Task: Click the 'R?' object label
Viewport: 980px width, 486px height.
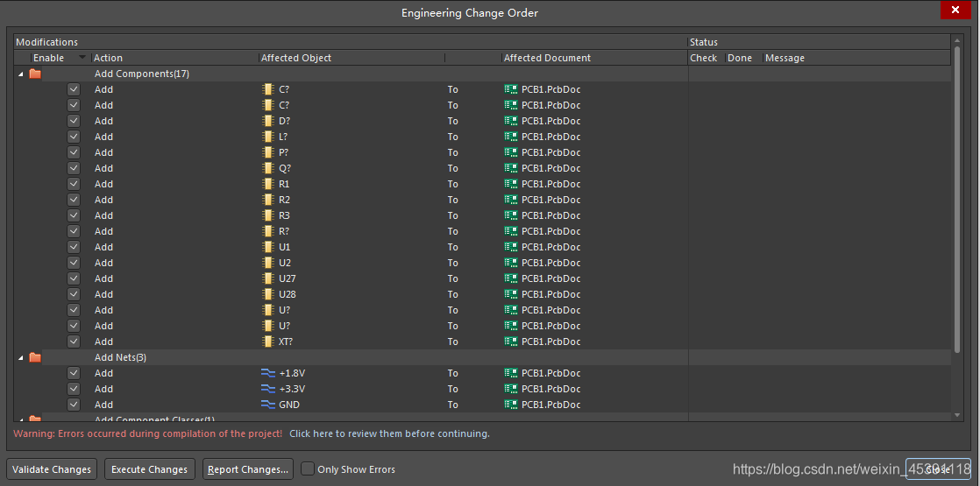Action: click(x=284, y=231)
